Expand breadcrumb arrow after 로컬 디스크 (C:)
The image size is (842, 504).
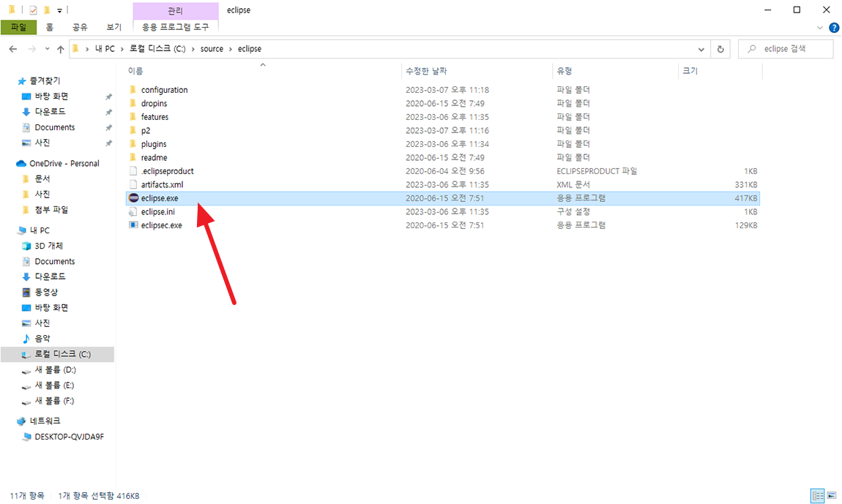tap(193, 49)
